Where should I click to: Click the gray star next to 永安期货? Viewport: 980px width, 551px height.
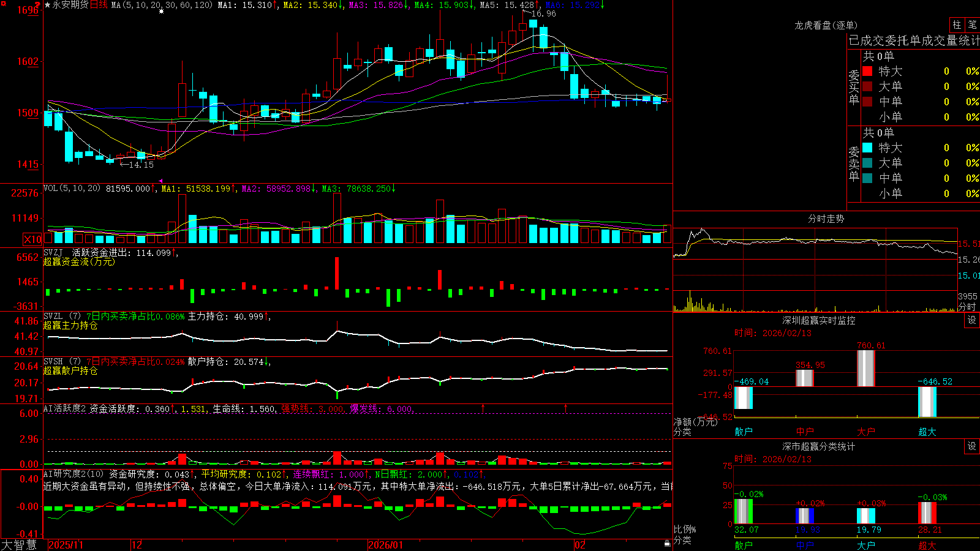(x=48, y=5)
